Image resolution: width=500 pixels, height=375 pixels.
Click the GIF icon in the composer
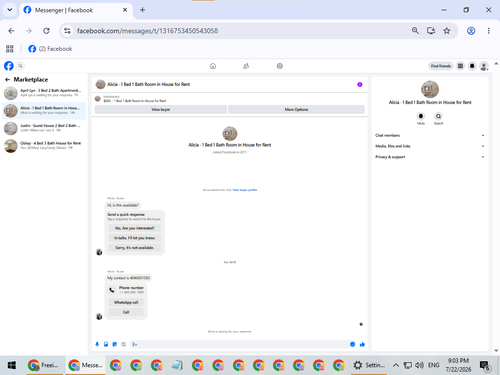click(124, 344)
